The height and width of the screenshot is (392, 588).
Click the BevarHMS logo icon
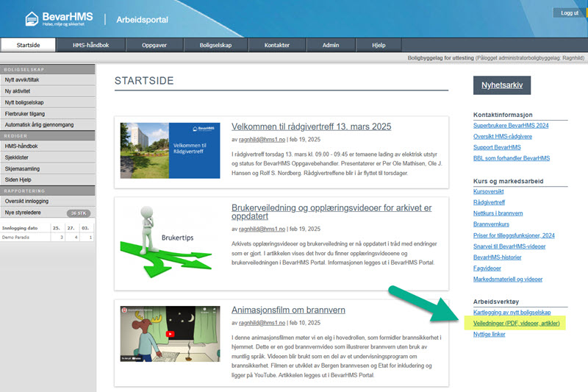coord(33,18)
